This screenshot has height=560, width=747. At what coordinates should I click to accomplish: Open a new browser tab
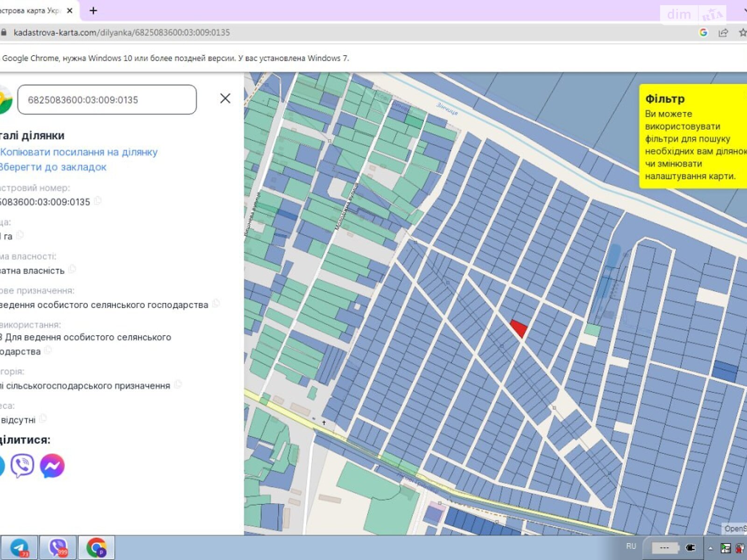[x=93, y=10]
